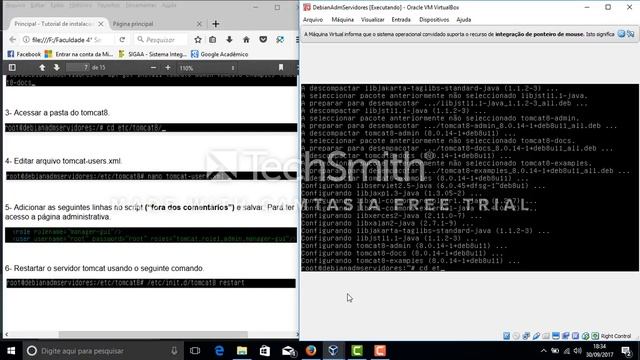Open the Firefox hamburger menu
This screenshot has height=360, width=640.
(x=297, y=40)
